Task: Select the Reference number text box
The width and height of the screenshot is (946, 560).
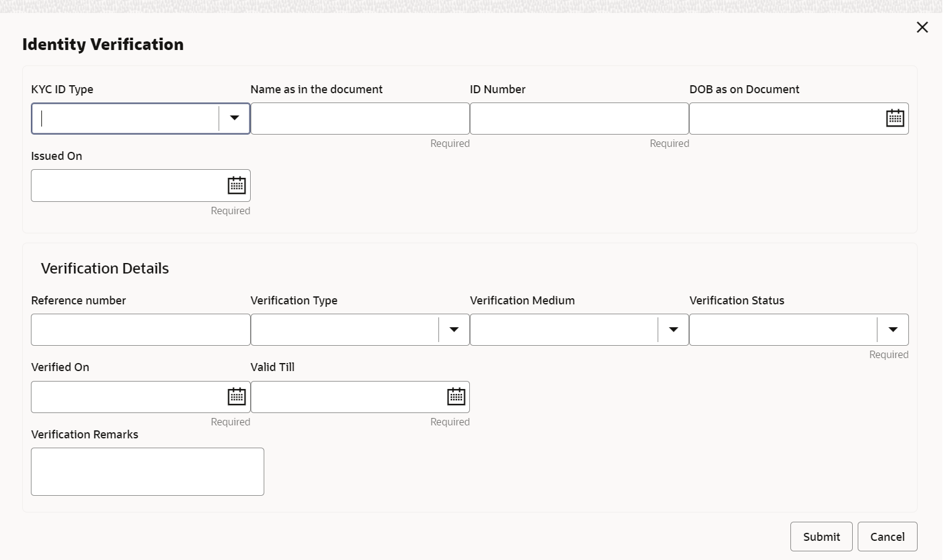Action: pos(140,330)
